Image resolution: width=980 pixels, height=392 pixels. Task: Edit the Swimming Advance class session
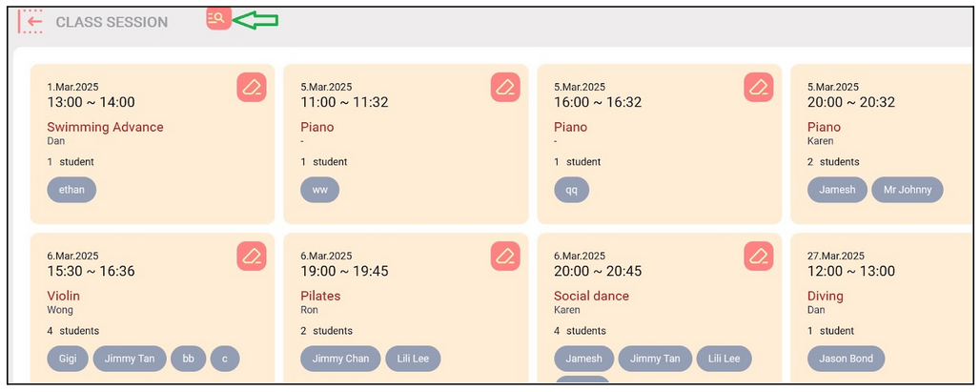(x=252, y=87)
